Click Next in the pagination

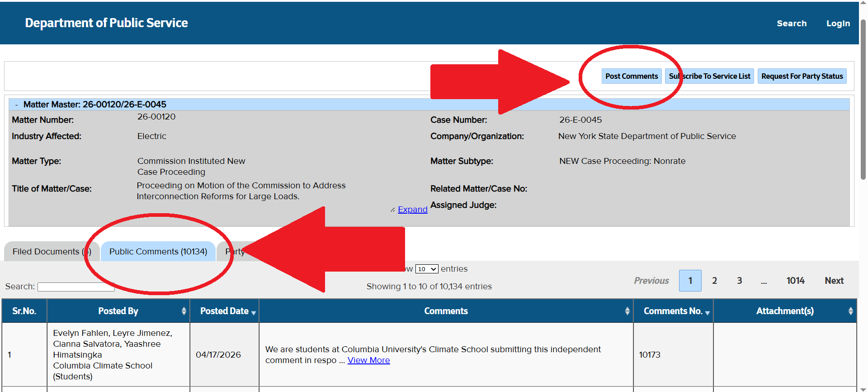pyautogui.click(x=834, y=281)
